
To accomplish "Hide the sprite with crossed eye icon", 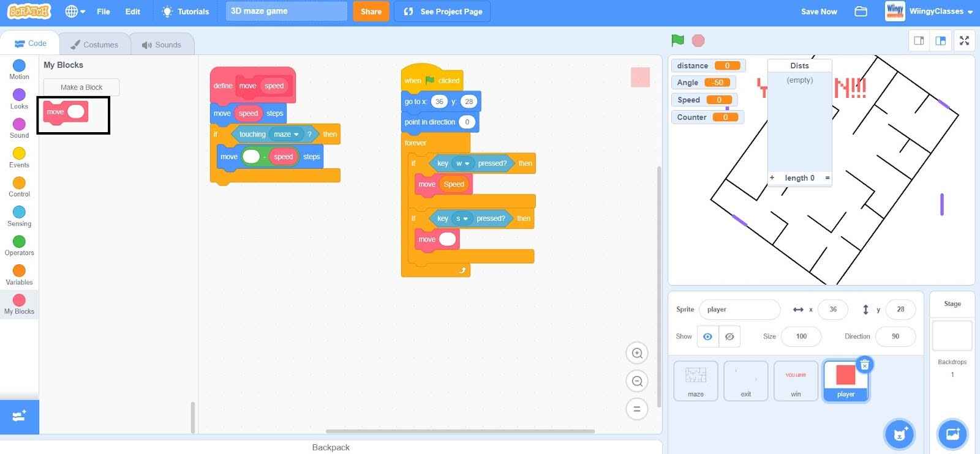I will (x=729, y=337).
